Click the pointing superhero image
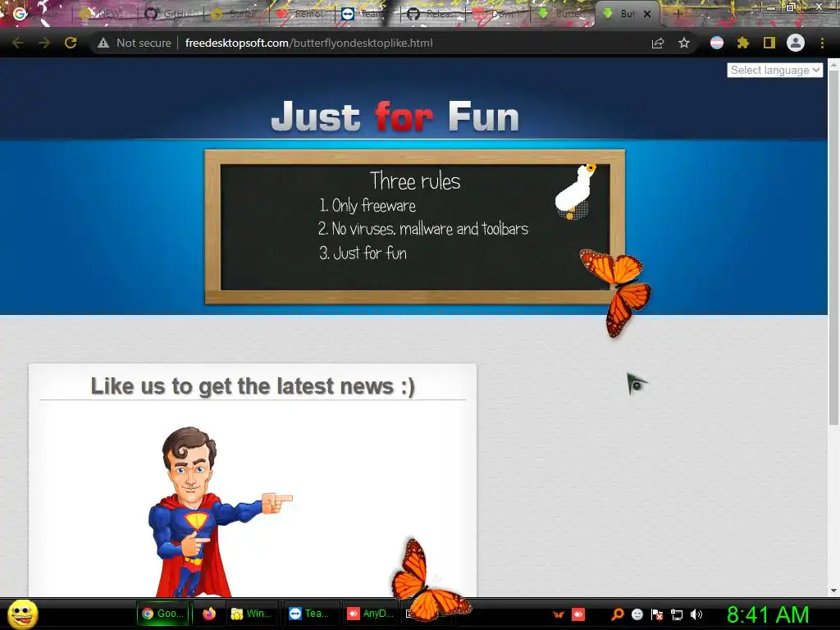The image size is (840, 630). tap(220, 512)
